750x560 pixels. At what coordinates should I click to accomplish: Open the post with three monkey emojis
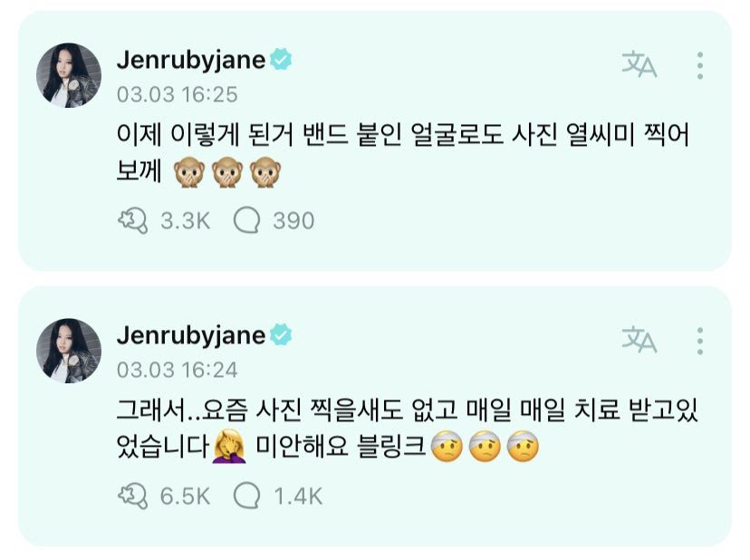coord(402,153)
